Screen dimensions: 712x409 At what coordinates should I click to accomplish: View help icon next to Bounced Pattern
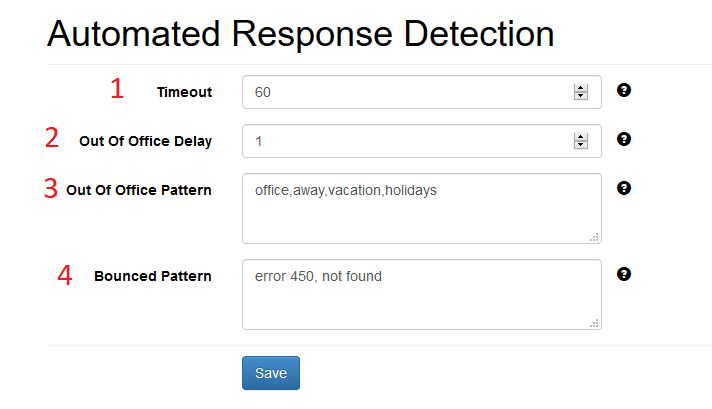(624, 274)
